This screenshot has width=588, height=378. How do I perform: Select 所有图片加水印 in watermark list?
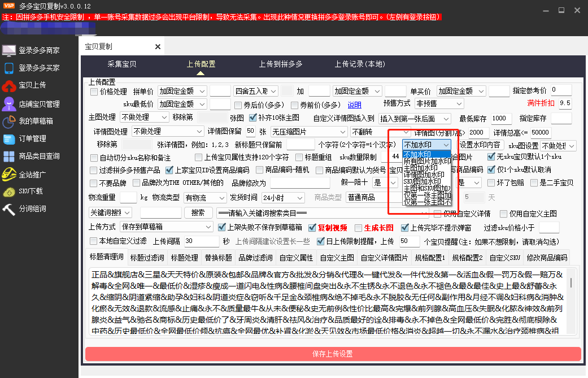[427, 161]
